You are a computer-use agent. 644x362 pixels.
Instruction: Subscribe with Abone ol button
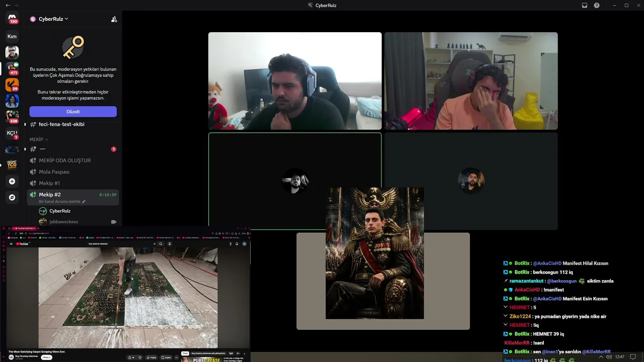[x=47, y=357]
